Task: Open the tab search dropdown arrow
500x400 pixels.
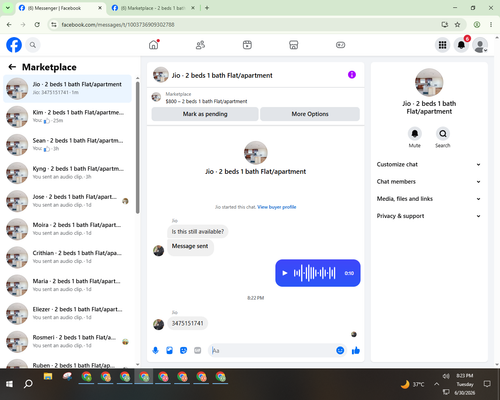Action: [8, 8]
